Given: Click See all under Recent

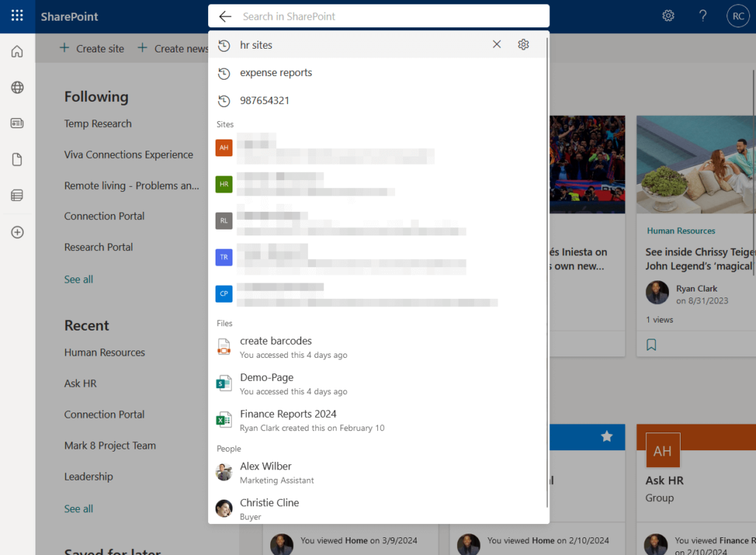Looking at the screenshot, I should tap(78, 509).
